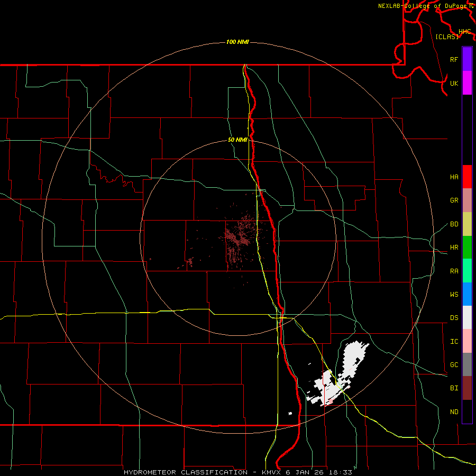Viewport: 476px width, 476px height.
Task: Click the IC legend label
Action: point(454,341)
